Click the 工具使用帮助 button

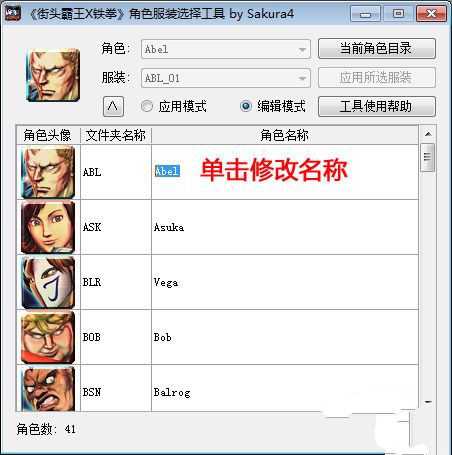pos(377,106)
